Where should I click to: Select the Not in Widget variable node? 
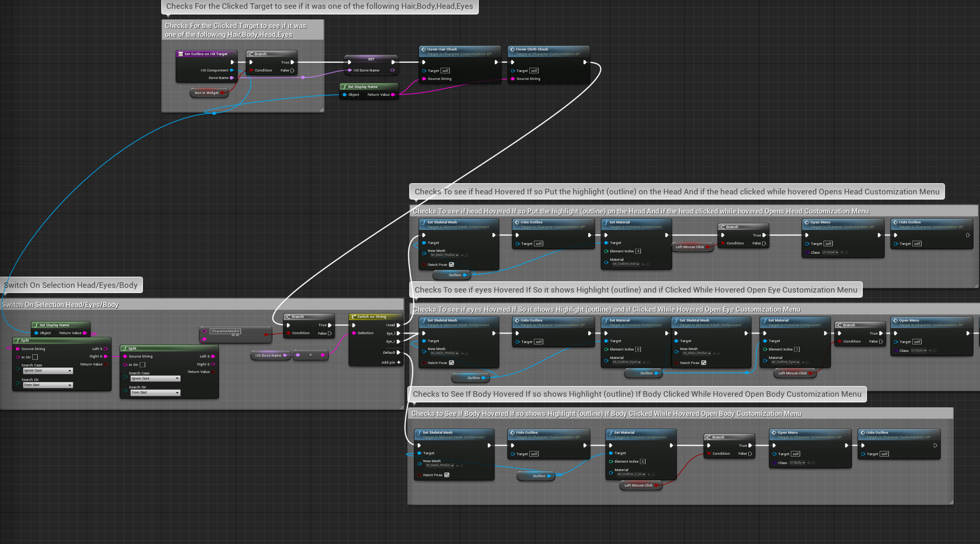coord(206,93)
